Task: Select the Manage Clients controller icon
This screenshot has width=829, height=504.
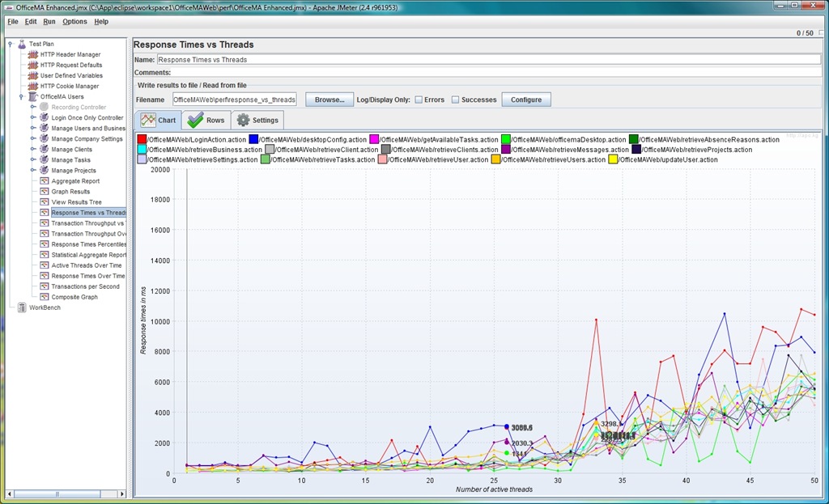Action: coord(44,150)
